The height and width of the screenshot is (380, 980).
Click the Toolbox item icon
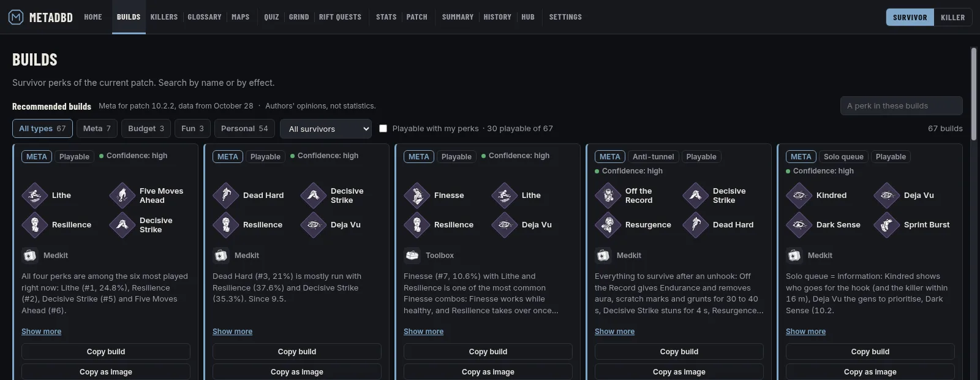(412, 256)
